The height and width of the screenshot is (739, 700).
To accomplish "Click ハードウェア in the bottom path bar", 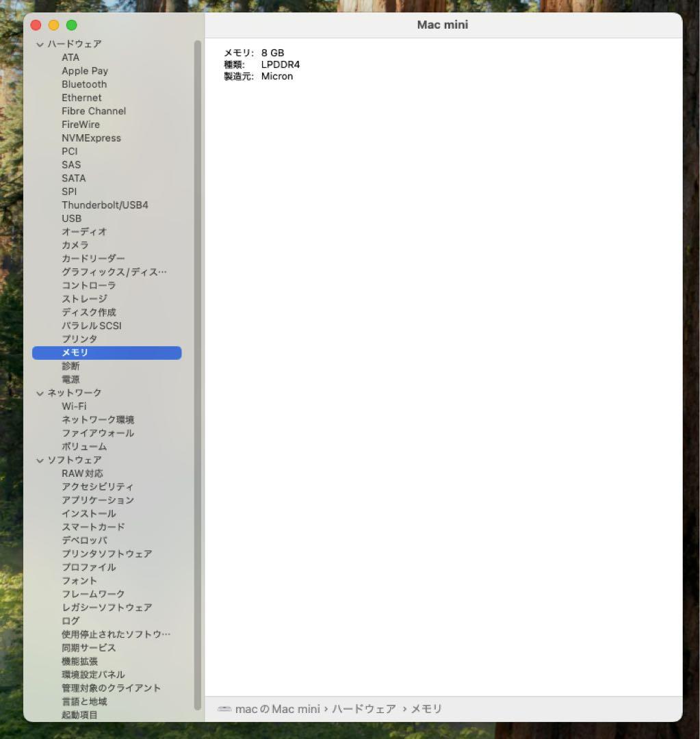I will click(x=364, y=709).
